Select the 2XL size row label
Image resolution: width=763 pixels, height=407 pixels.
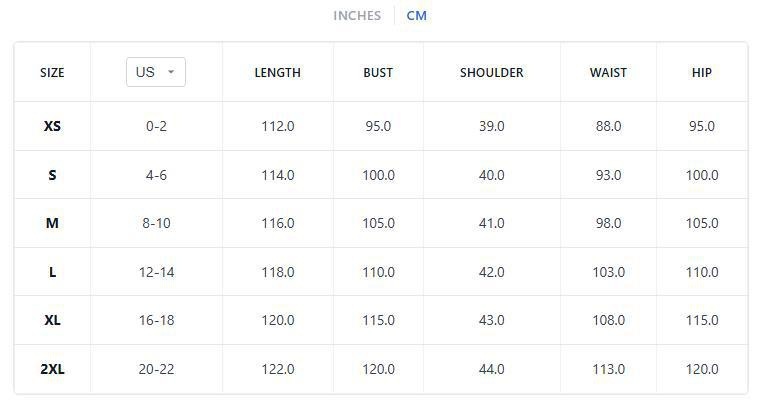52,369
